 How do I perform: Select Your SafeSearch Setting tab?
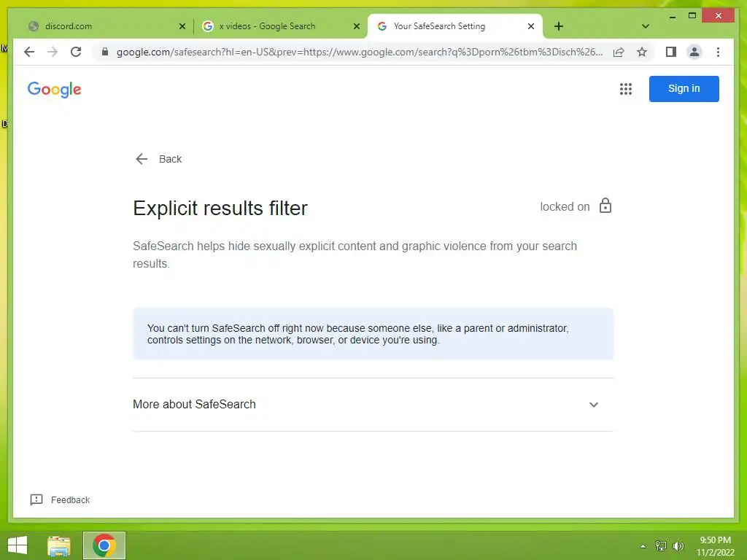(455, 26)
